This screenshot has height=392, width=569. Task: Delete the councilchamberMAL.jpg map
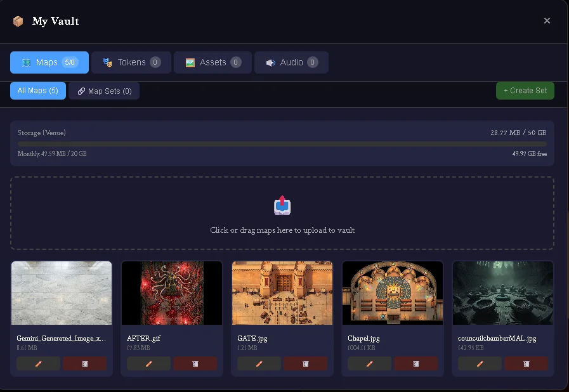pyautogui.click(x=526, y=363)
